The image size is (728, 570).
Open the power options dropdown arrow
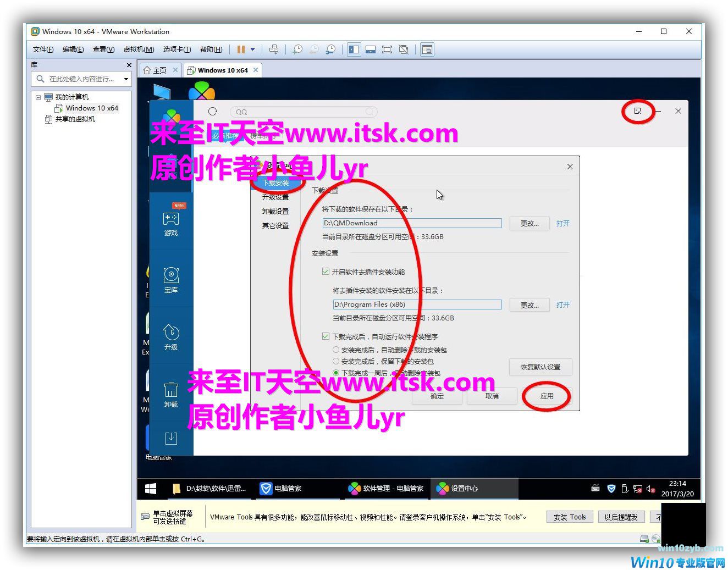coord(253,49)
